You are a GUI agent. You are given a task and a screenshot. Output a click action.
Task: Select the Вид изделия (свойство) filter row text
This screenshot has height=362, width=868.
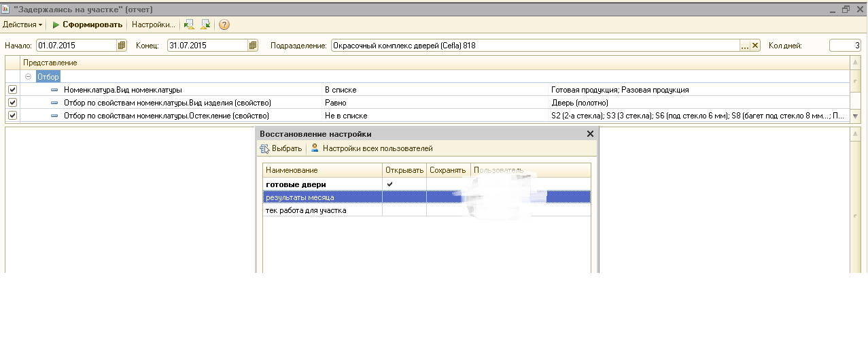point(167,103)
